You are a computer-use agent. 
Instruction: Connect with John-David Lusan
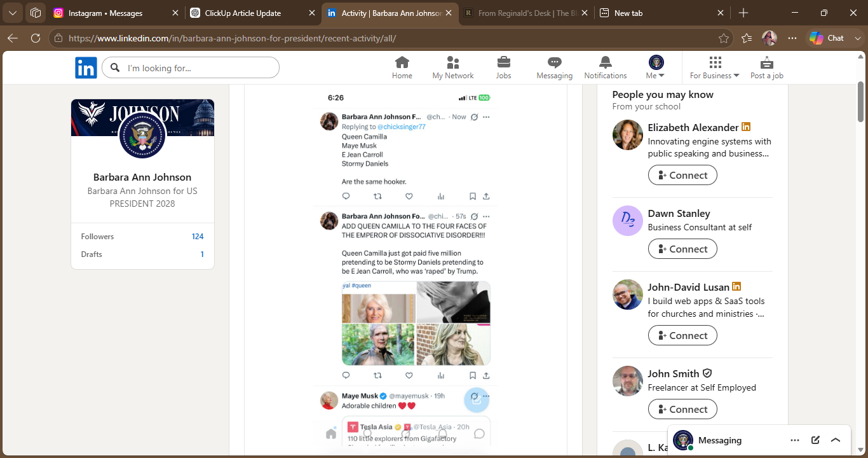(x=682, y=335)
